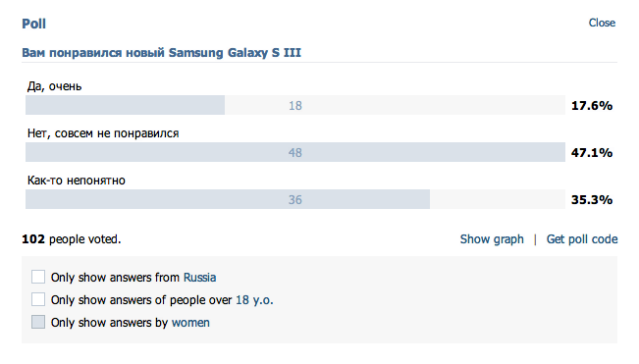Screen dimensions: 639x364
Task: Select the Нет, совсем не понравился label
Action: click(103, 133)
